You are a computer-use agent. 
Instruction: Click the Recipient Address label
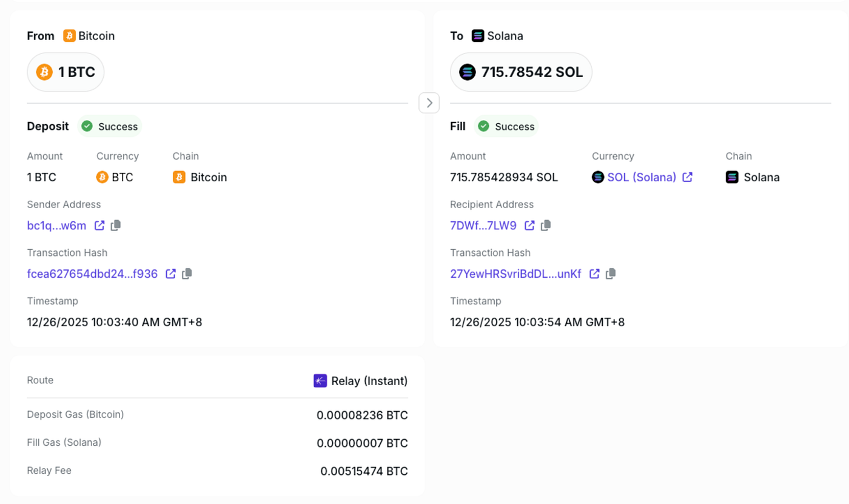(492, 204)
